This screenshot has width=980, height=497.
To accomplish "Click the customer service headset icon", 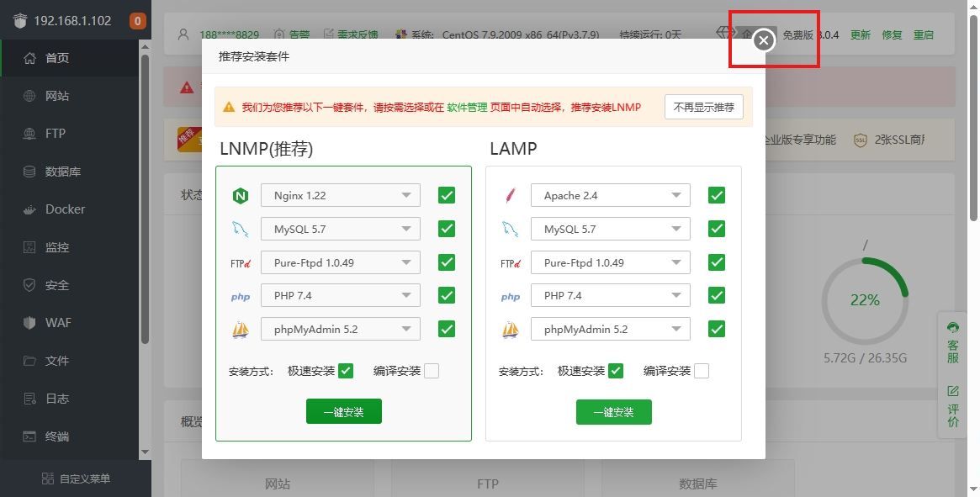I will click(x=952, y=328).
